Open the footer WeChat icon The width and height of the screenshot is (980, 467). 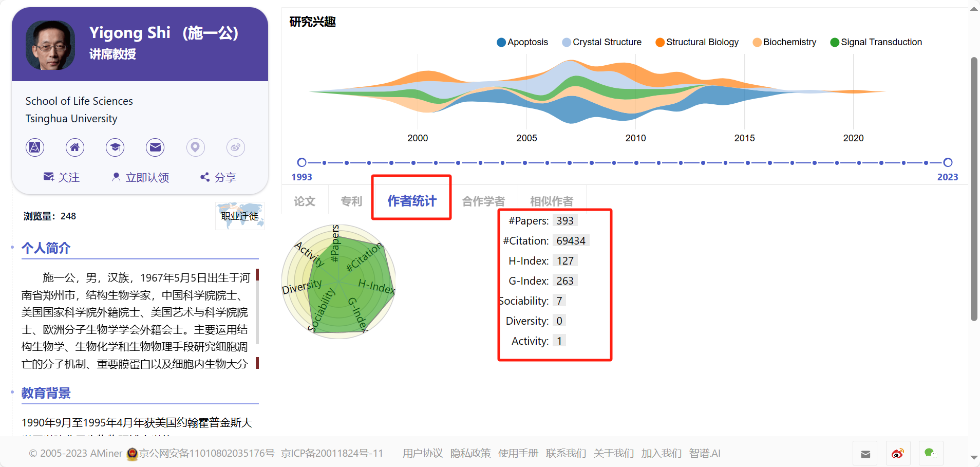[x=930, y=453]
